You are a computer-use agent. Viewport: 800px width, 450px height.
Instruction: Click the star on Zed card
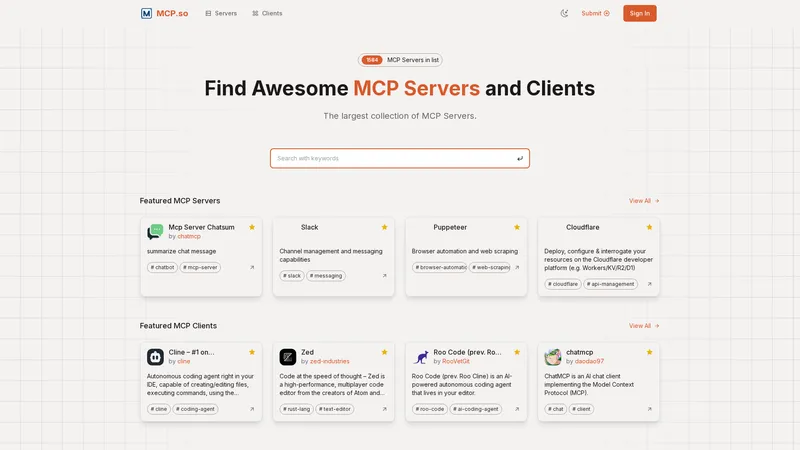click(385, 352)
